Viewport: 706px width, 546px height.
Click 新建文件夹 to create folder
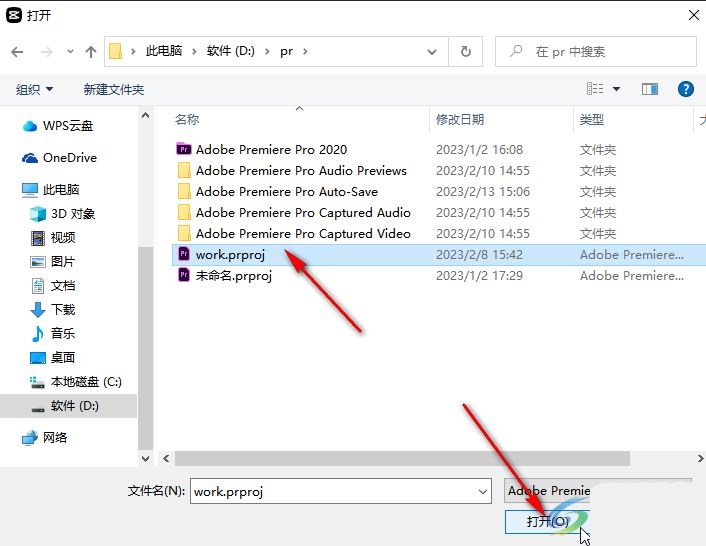(x=114, y=90)
